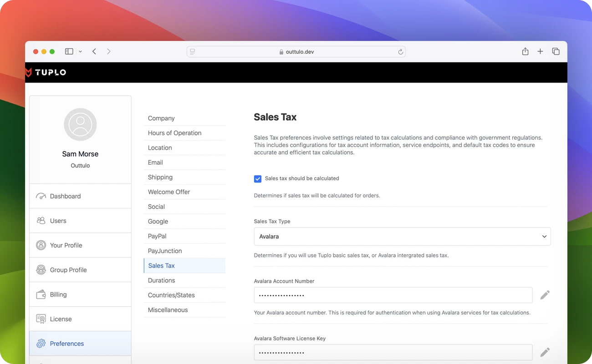Edit Avalara Software License Key pencil
The height and width of the screenshot is (364, 592).
click(x=545, y=352)
